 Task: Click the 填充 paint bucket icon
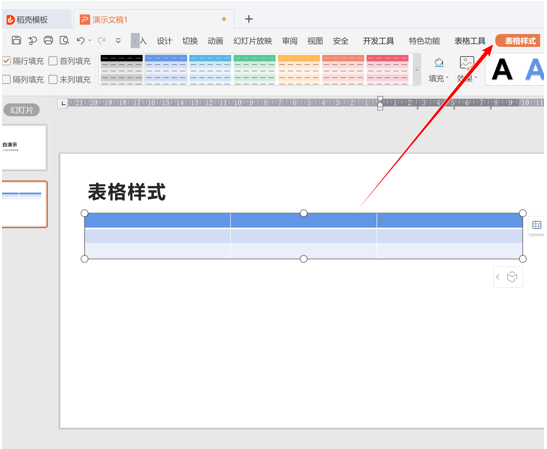439,63
